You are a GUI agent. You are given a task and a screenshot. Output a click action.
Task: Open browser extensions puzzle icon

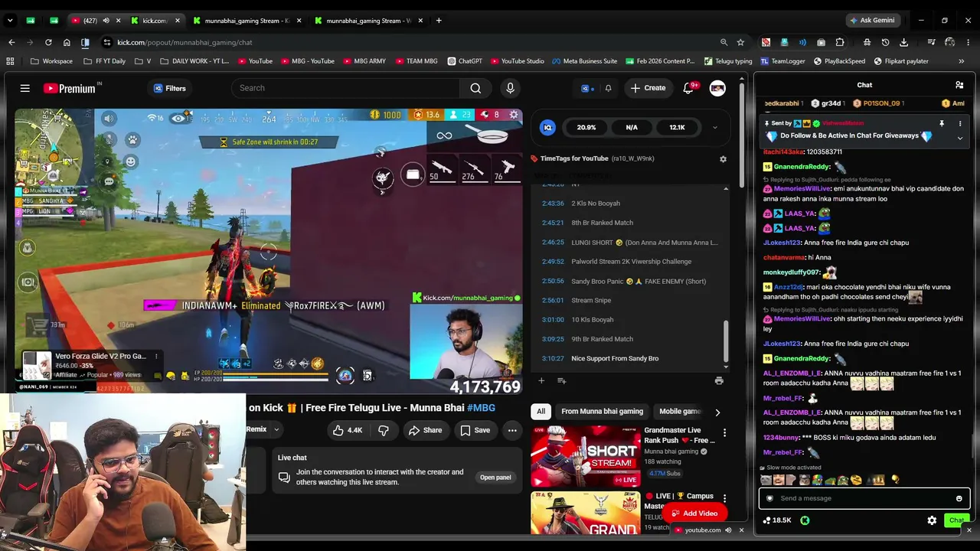(x=840, y=42)
